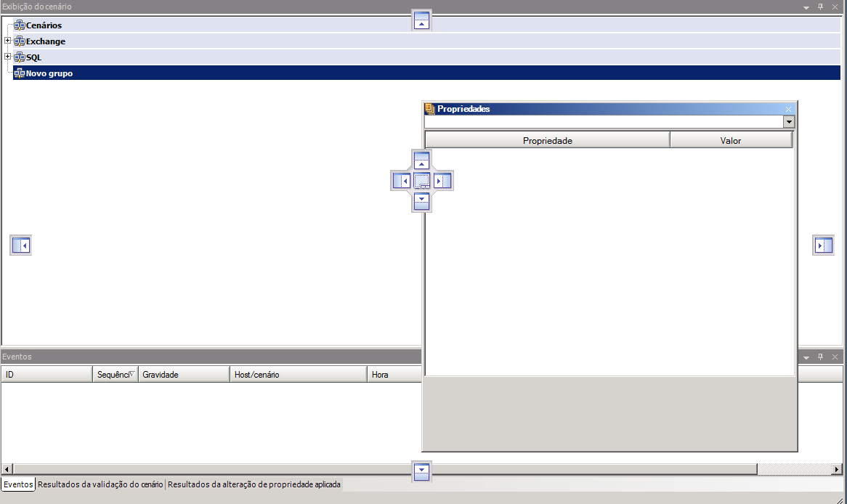Click the center diamond dock-left arrow

(x=402, y=181)
